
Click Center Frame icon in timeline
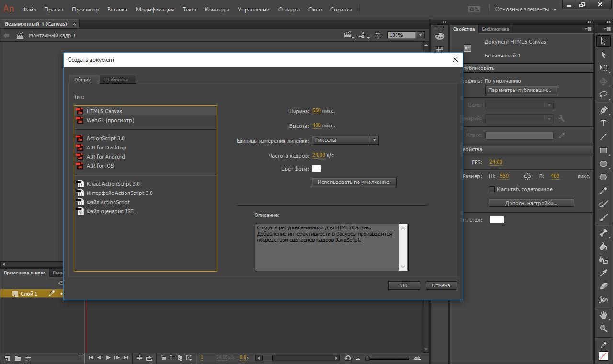(x=140, y=358)
